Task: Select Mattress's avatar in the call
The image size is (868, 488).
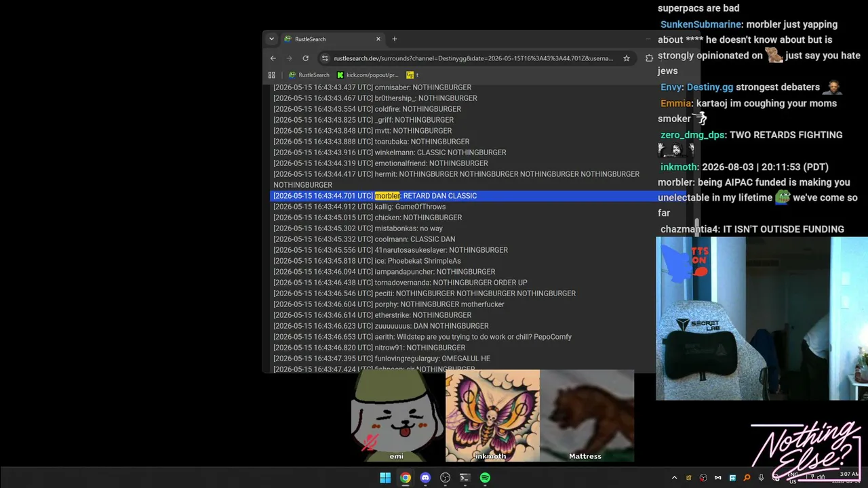Action: 587,415
